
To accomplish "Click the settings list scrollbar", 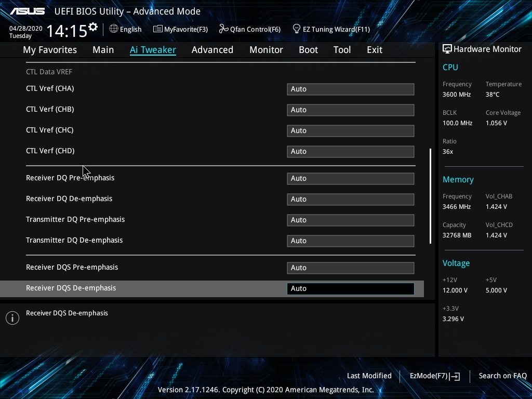I will 430,196.
